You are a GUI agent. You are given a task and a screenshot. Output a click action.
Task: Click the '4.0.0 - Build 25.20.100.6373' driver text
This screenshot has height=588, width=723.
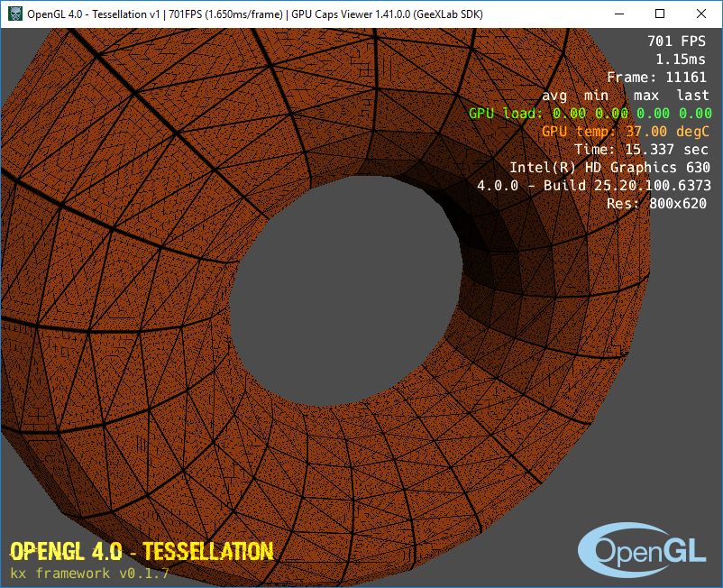[x=594, y=186]
